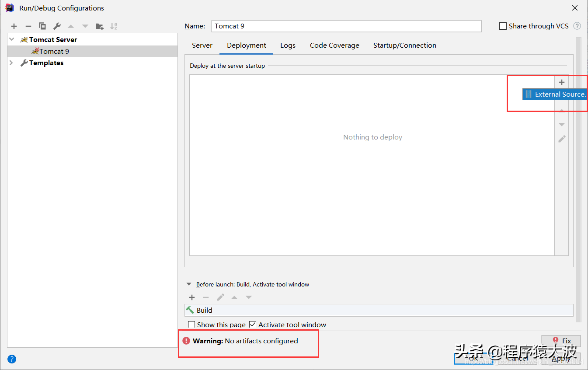Open edit defaults via the wrench icon
Image resolution: width=588 pixels, height=370 pixels.
tap(57, 26)
